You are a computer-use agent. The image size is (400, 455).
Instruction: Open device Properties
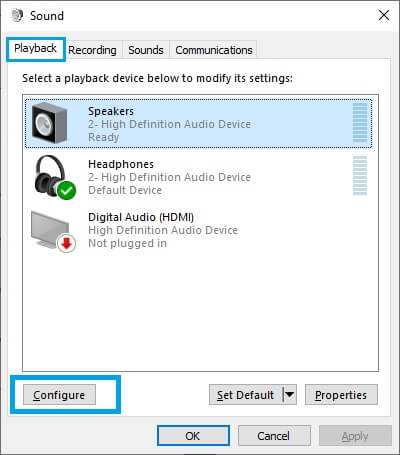click(341, 395)
